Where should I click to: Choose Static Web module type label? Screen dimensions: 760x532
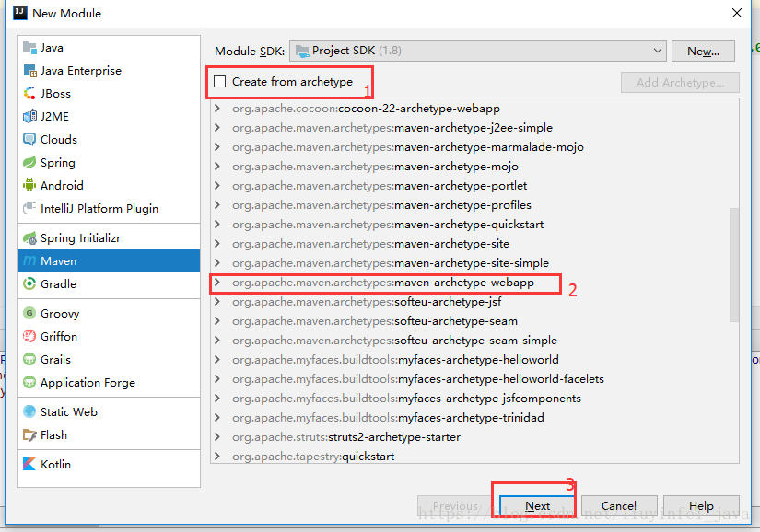click(69, 411)
